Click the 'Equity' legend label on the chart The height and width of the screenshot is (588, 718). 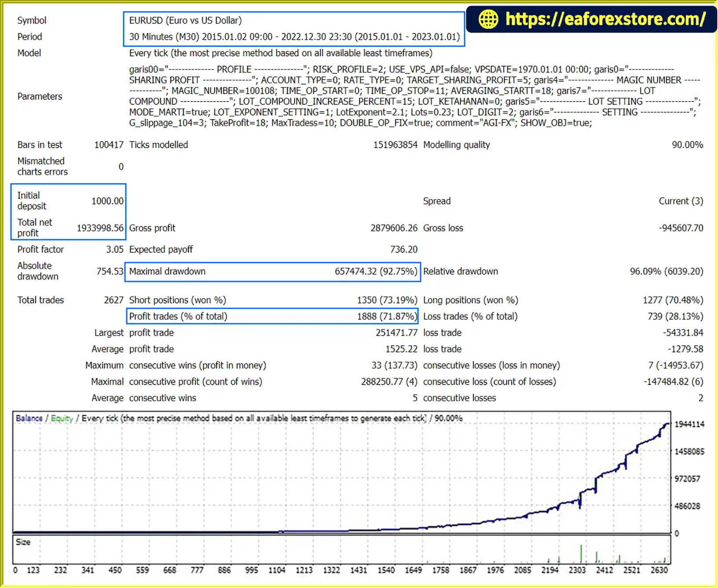[x=62, y=418]
